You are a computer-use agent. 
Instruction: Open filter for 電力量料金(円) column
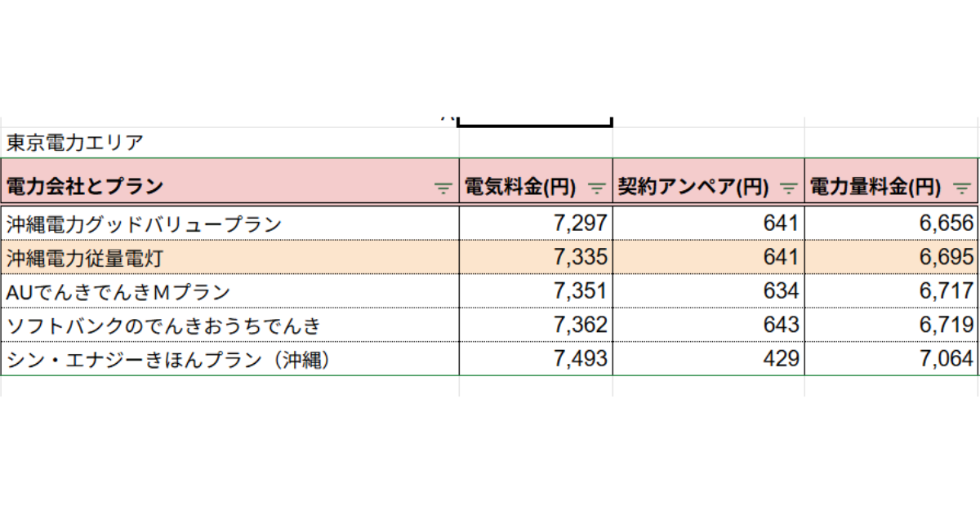click(x=963, y=188)
